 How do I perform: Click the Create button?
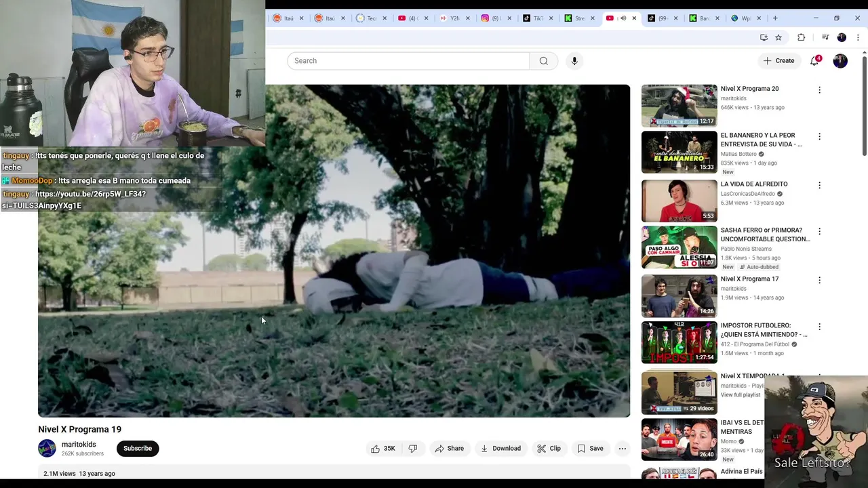pyautogui.click(x=778, y=61)
